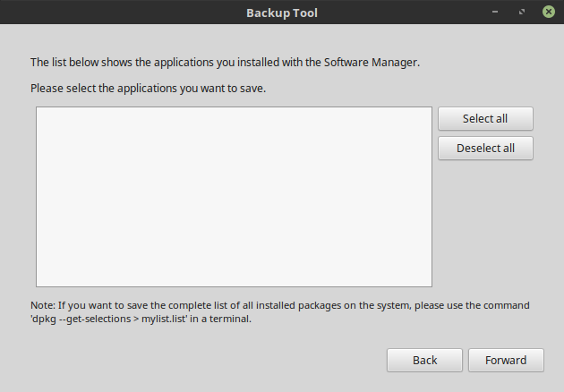Go Back to the previous step

pyautogui.click(x=424, y=360)
